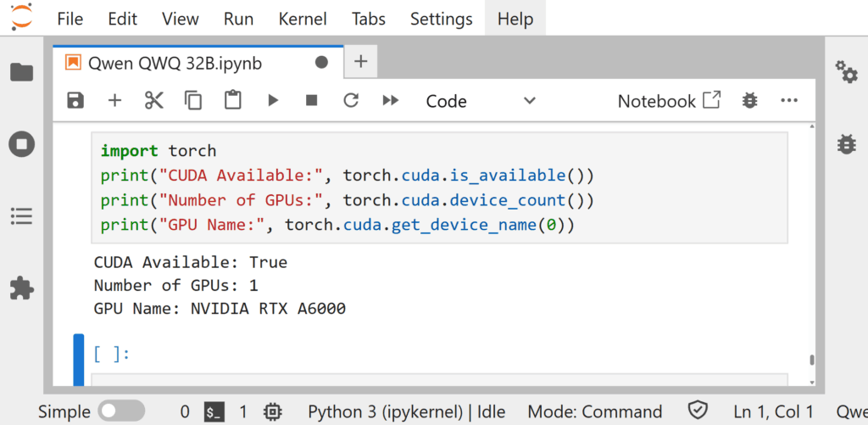Interrupt the kernel with stop button
This screenshot has width=868, height=425.
point(311,101)
